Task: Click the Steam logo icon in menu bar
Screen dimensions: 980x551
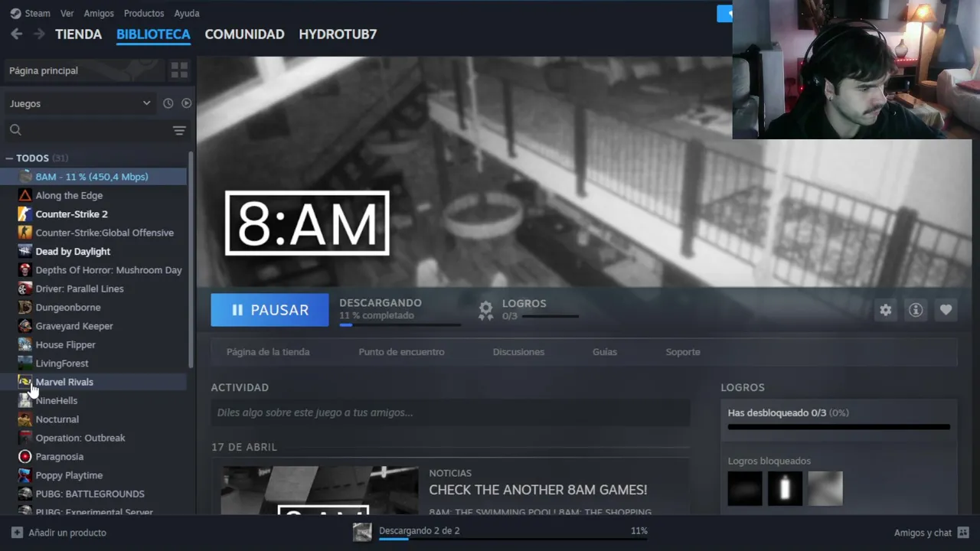Action: [x=15, y=13]
